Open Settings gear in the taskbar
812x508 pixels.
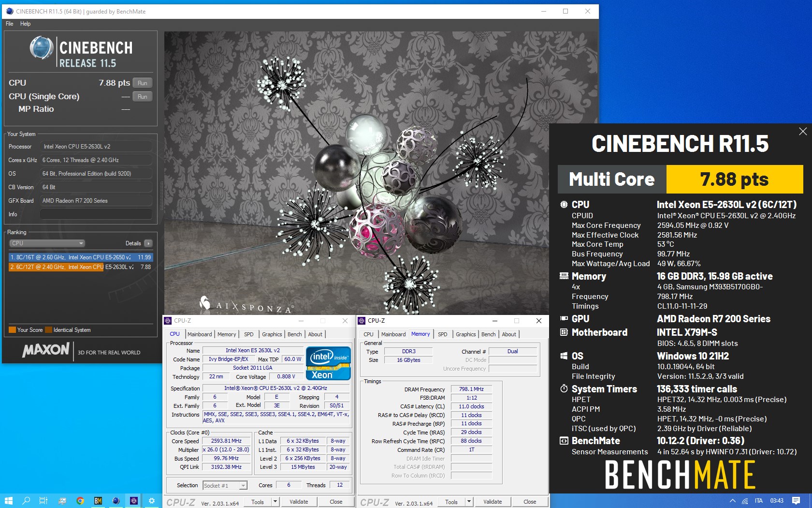click(x=152, y=501)
